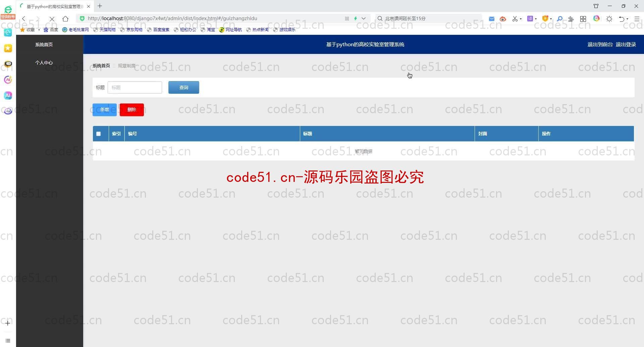Click the browser address bar URL
This screenshot has width=644, height=347.
pos(172,18)
